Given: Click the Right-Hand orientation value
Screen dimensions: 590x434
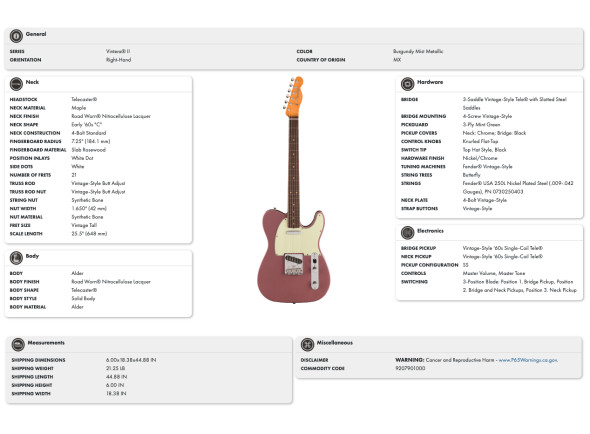Looking at the screenshot, I should pyautogui.click(x=119, y=59).
